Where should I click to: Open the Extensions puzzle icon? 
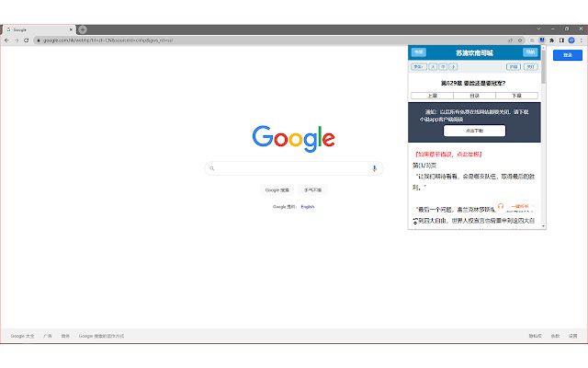click(x=551, y=40)
